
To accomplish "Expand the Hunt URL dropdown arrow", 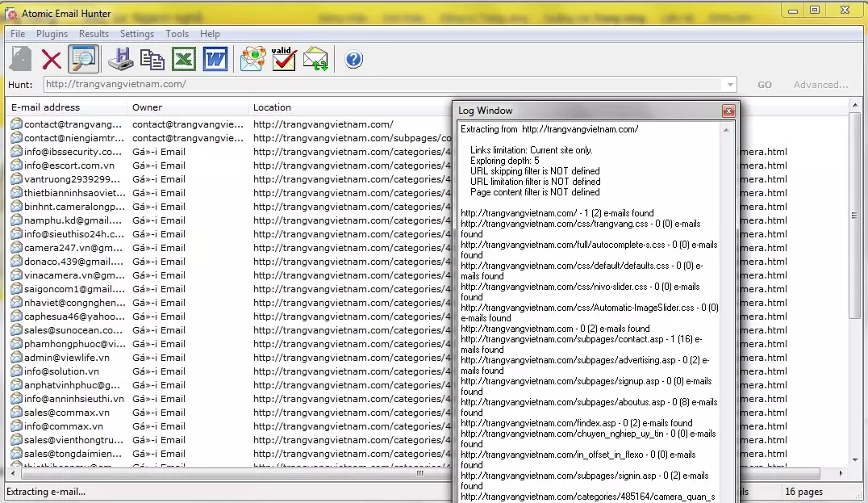I will pos(730,85).
